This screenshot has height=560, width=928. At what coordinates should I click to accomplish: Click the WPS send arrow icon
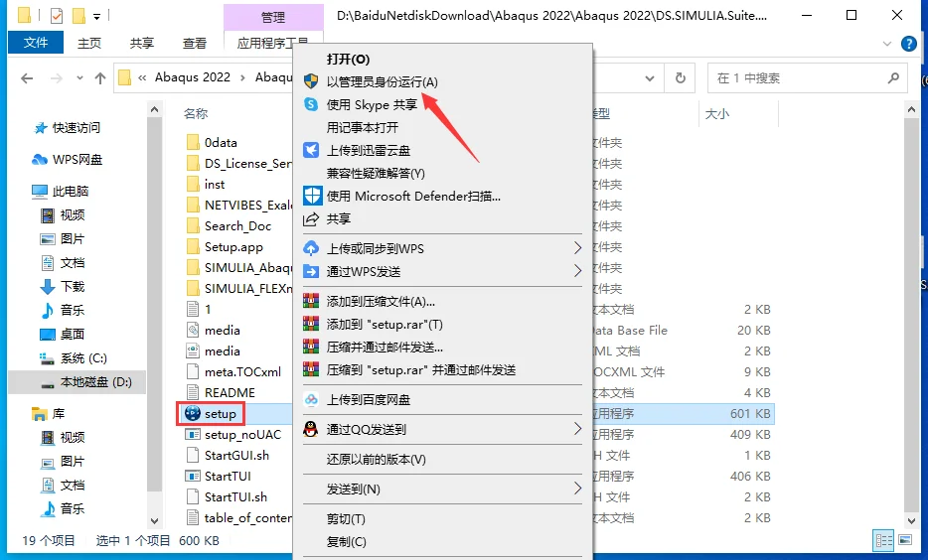point(311,271)
